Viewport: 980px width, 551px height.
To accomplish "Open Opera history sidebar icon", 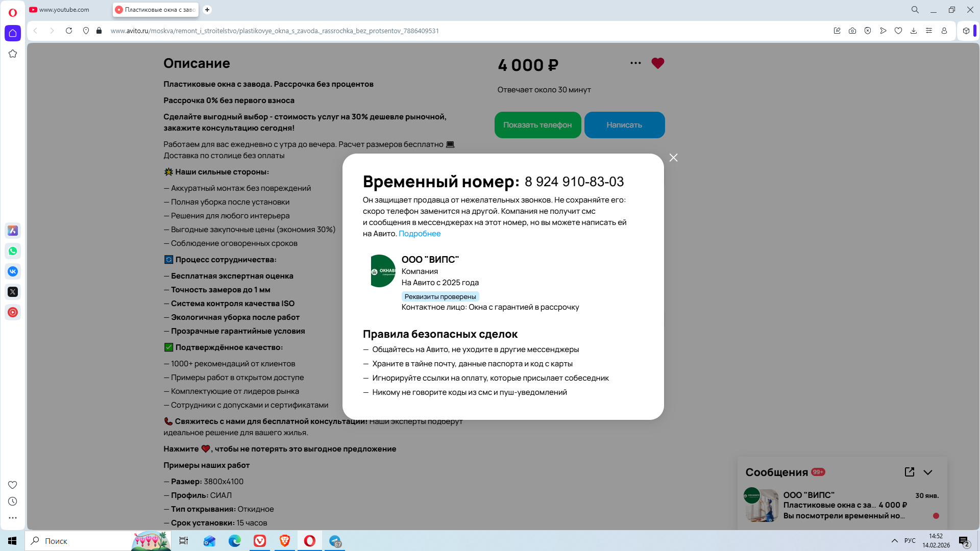I will point(13,502).
